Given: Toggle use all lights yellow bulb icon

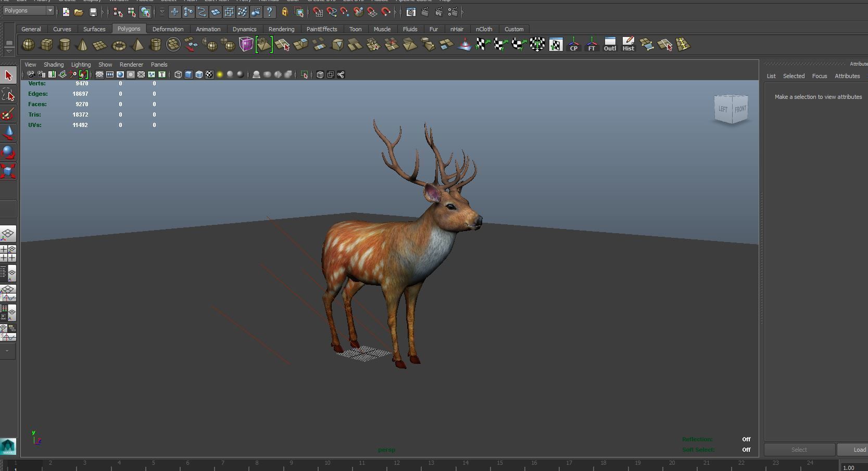Looking at the screenshot, I should point(220,74).
